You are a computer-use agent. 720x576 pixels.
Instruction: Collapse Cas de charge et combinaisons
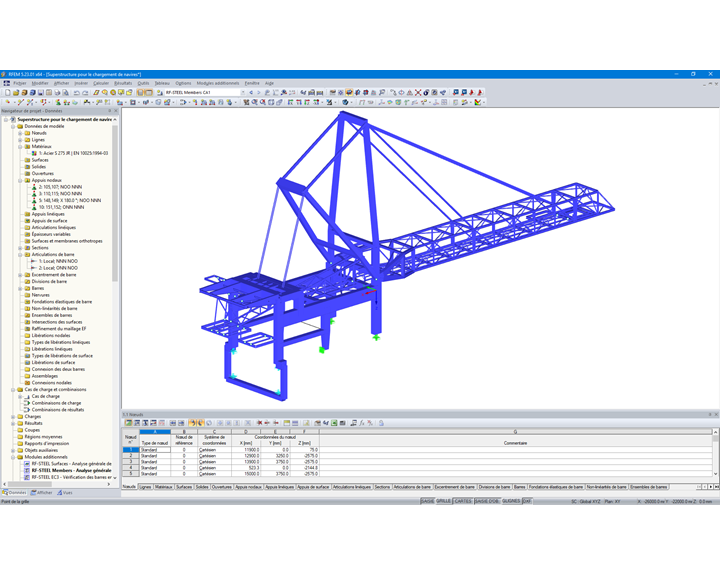click(x=13, y=390)
